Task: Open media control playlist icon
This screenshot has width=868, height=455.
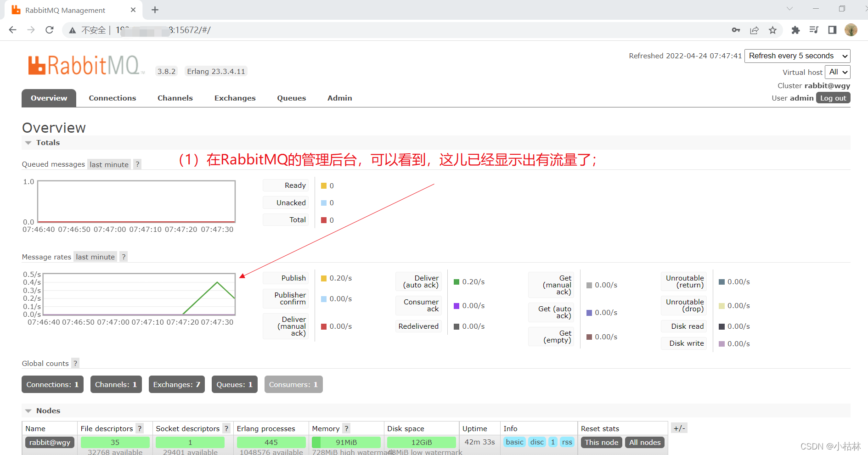Action: [x=814, y=30]
